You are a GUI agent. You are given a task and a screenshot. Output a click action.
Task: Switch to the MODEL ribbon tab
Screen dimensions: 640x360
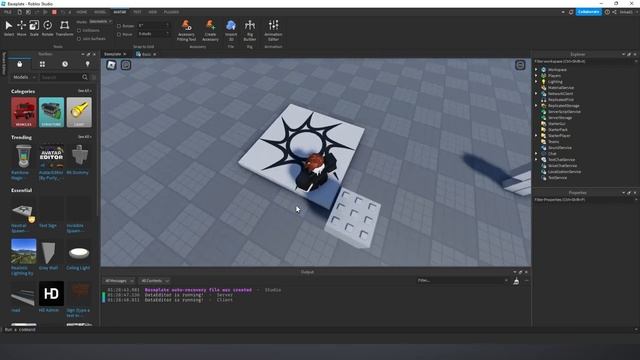coord(100,12)
